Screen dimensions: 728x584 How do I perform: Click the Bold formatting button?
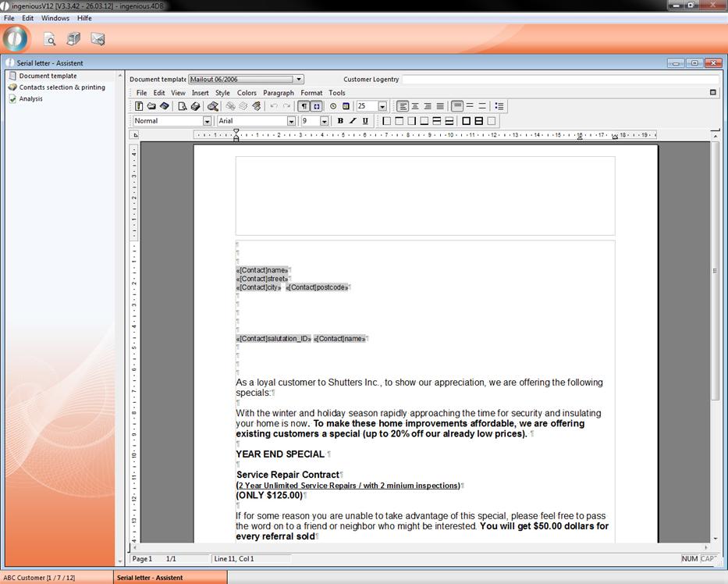pyautogui.click(x=340, y=121)
